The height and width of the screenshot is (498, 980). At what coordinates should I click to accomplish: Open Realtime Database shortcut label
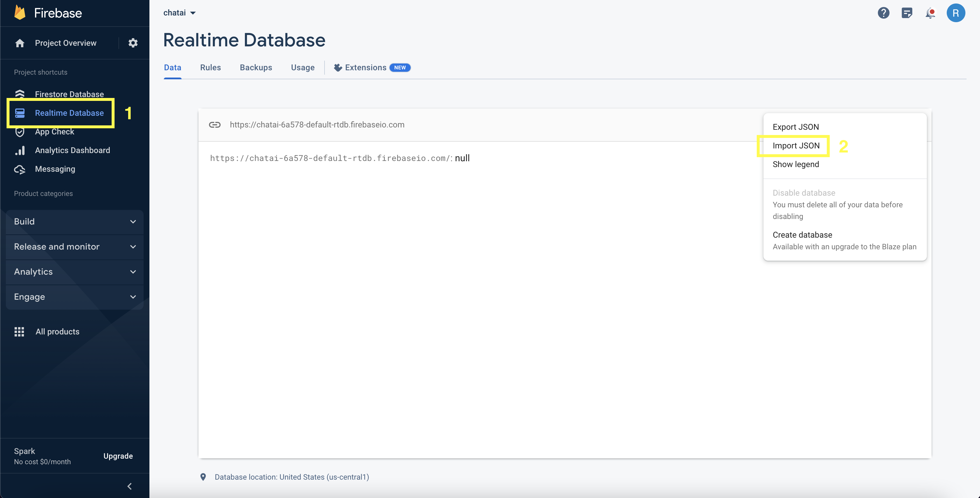(69, 113)
